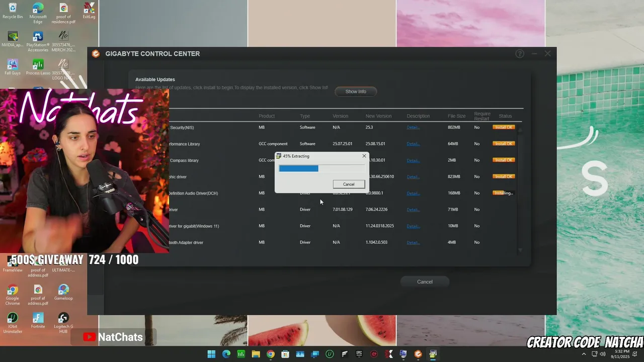The image size is (644, 362).
Task: Open volume control in system tray
Action: coord(603,354)
